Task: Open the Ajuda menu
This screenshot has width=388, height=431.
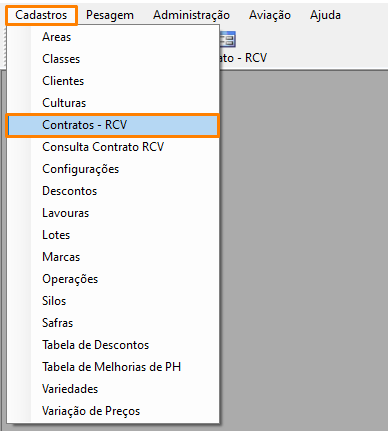Action: click(325, 15)
